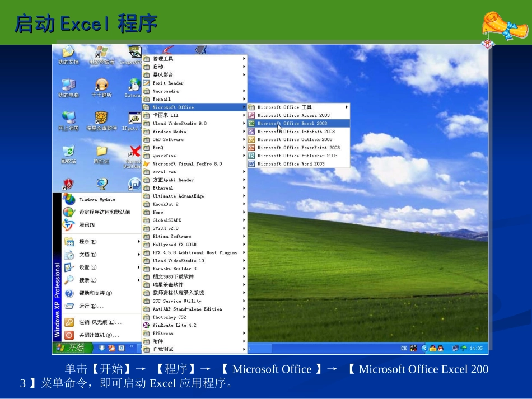Open the 附件 accessories folder
Image resolution: width=532 pixels, height=399 pixels.
194,341
